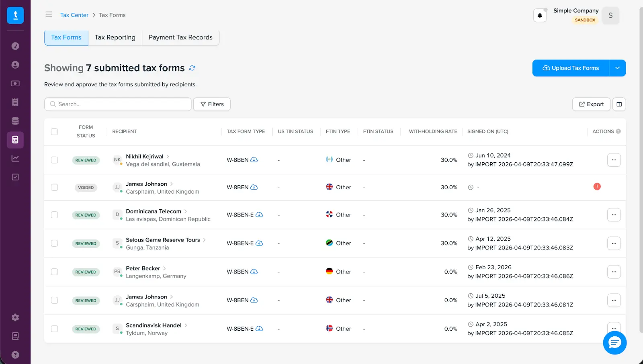Tick the Peter Becker row checkbox
The width and height of the screenshot is (643, 364).
(55, 272)
